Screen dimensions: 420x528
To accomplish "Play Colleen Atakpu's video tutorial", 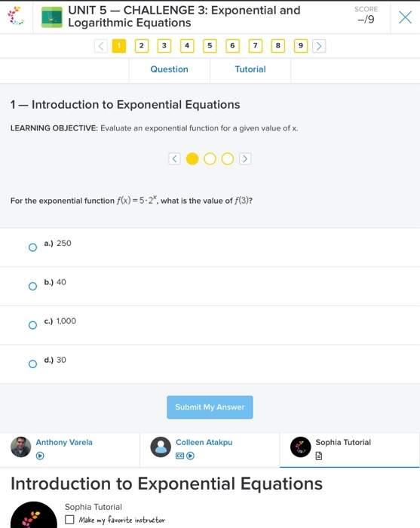I will click(x=191, y=456).
